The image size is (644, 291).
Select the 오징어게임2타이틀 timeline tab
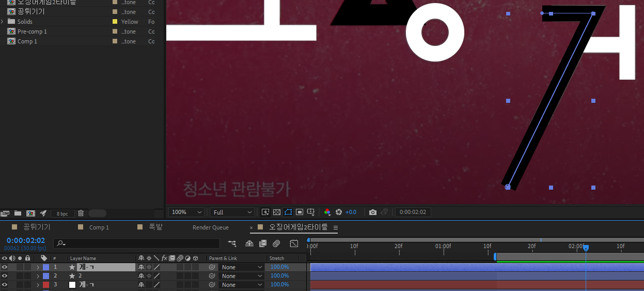click(299, 227)
